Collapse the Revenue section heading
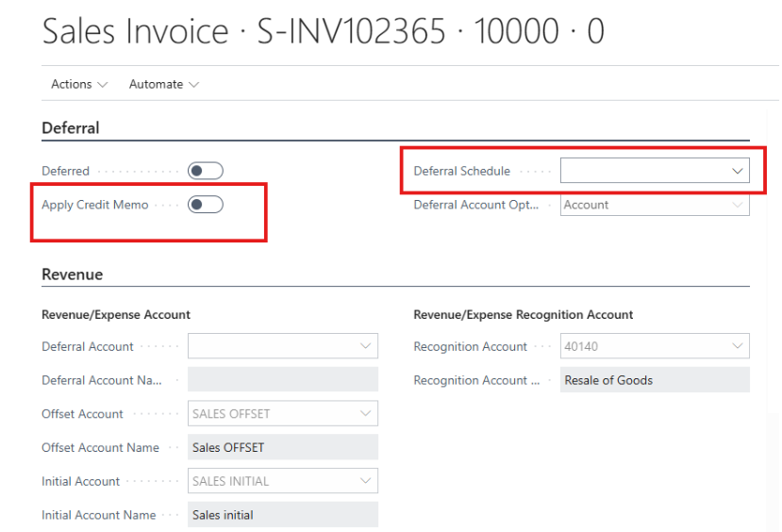 coord(73,274)
